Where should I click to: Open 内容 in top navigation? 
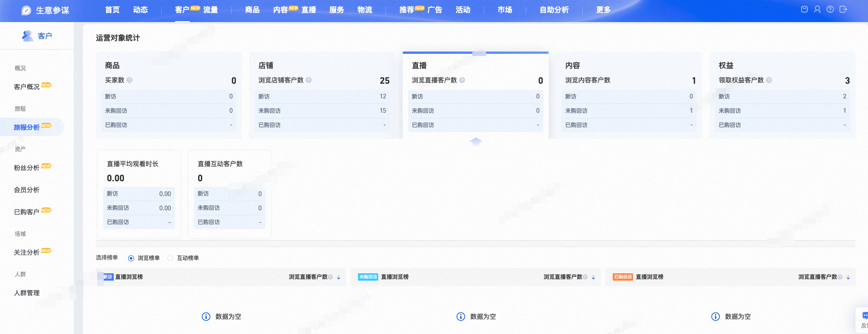281,10
